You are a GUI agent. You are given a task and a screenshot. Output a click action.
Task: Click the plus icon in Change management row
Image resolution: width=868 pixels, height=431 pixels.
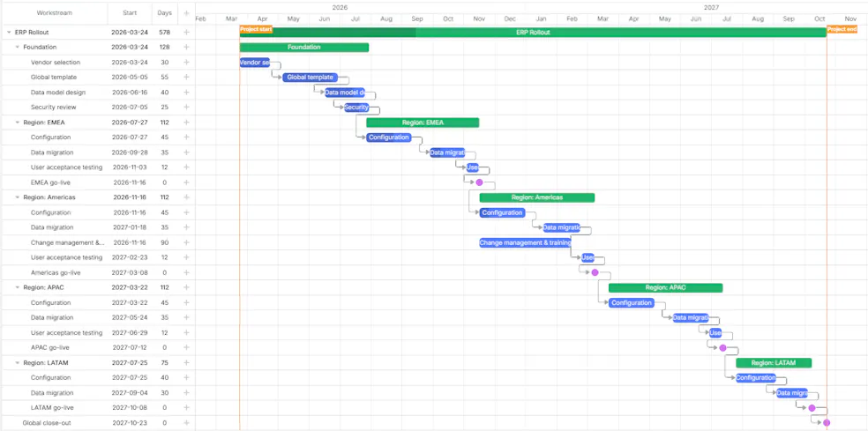(x=186, y=242)
